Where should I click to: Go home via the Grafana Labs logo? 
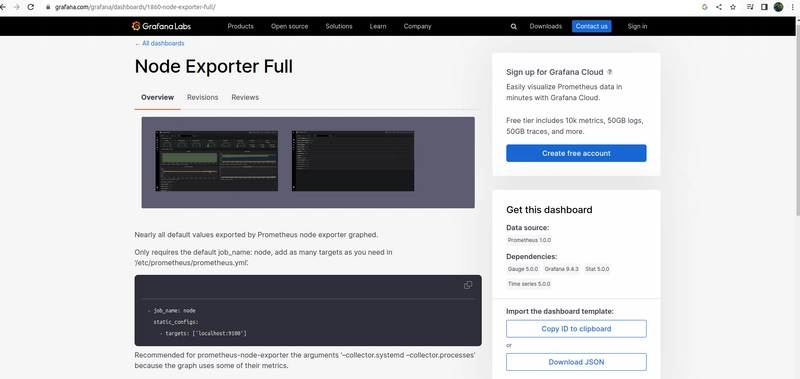tap(161, 26)
